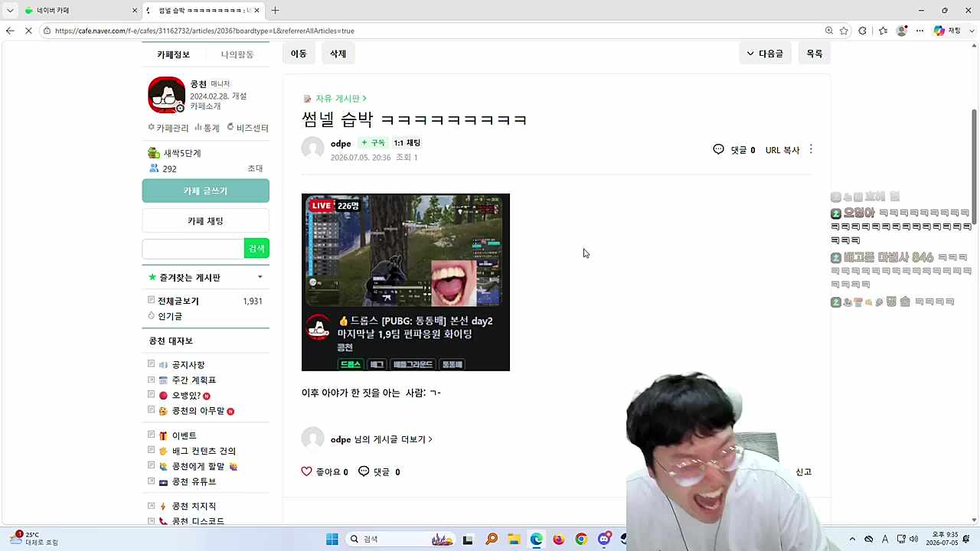Screen dimensions: 980x551
Task: Click the 카페 글쓰기 button
Action: [205, 191]
